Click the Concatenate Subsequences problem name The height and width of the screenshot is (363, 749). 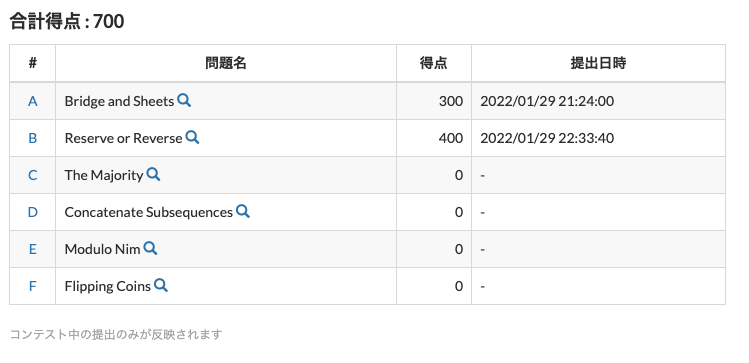coord(149,212)
